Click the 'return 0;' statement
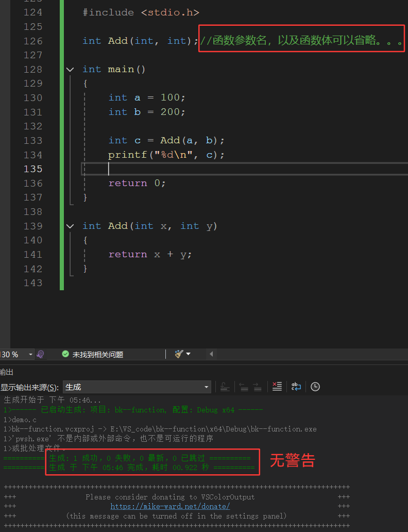The image size is (408, 532). coord(137,183)
